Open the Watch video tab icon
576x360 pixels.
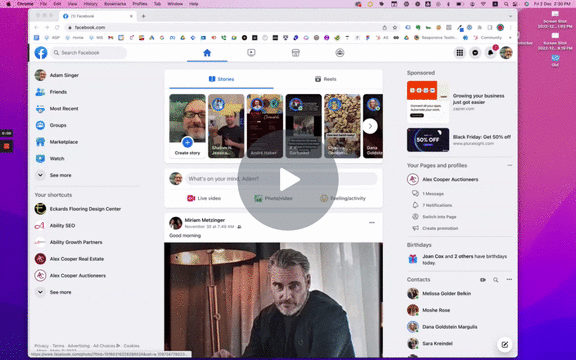pos(251,53)
